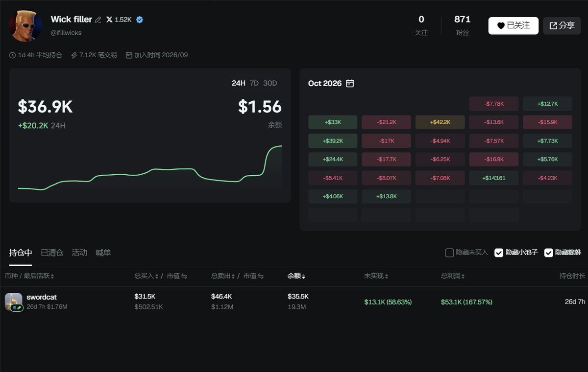Screen dimensions: 588x372
Task: Click the calendar icon beside 加入时间 2026/09
Action: coord(129,55)
